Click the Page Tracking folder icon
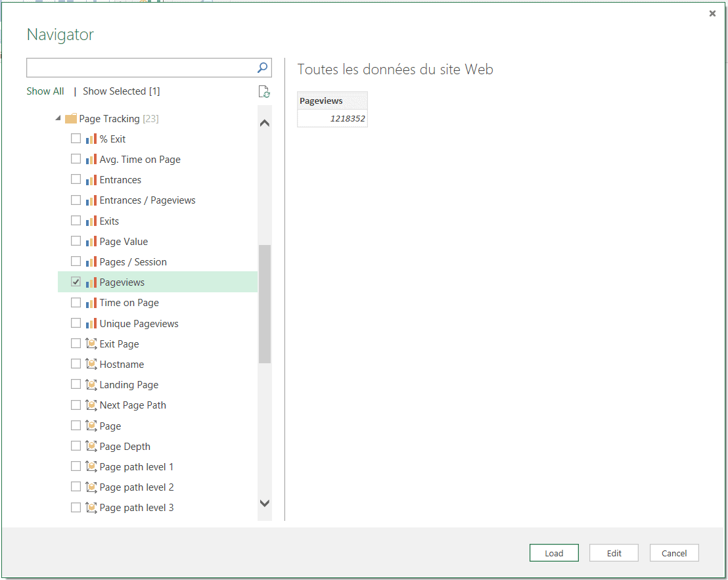 [x=71, y=119]
